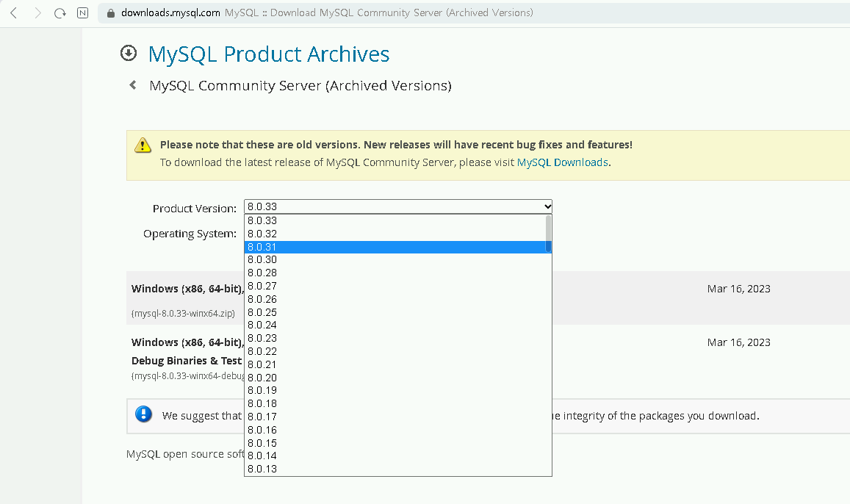Image resolution: width=850 pixels, height=504 pixels.
Task: Click the N extension icon in toolbar
Action: [82, 13]
